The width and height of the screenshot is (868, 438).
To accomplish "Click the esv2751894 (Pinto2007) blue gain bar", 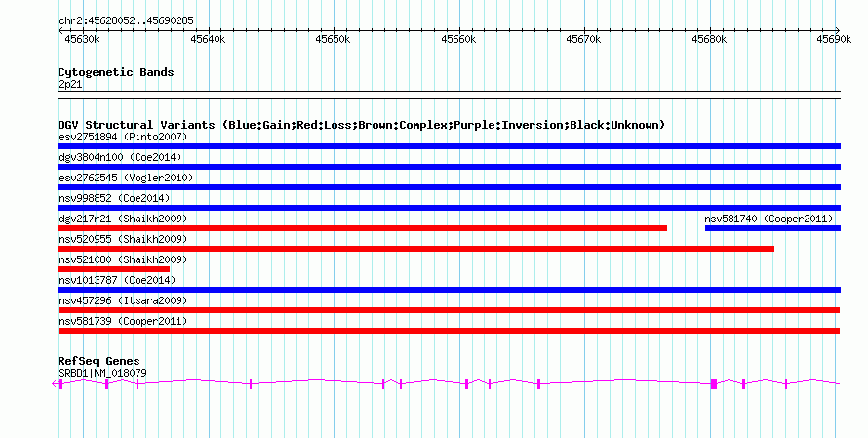I will [x=449, y=146].
